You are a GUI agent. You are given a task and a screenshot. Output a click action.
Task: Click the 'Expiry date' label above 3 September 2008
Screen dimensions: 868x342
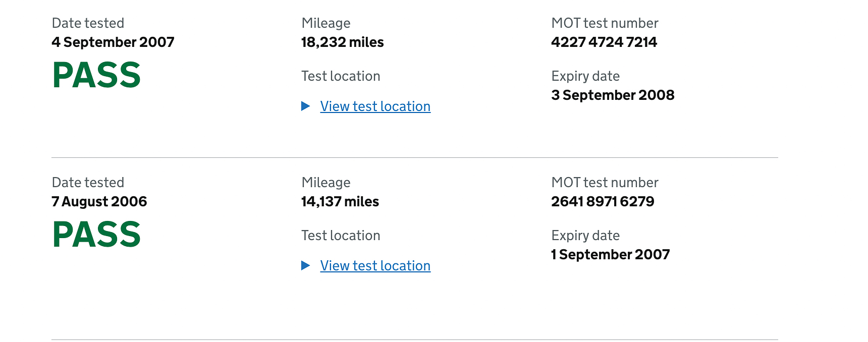(585, 76)
